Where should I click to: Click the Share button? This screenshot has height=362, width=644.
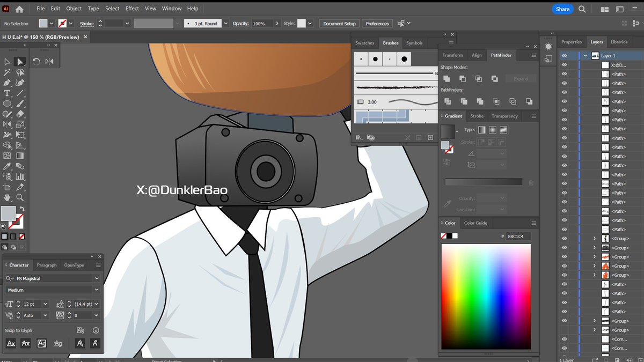563,9
